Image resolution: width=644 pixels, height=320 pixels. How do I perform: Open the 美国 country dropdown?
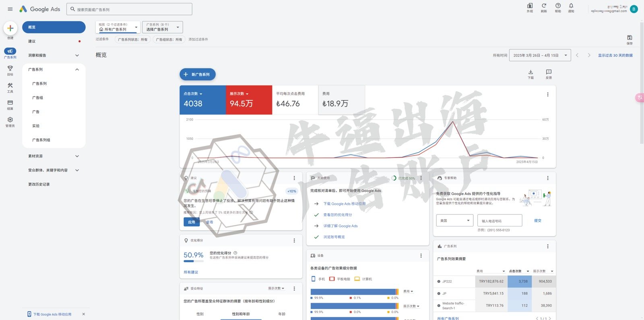(454, 220)
